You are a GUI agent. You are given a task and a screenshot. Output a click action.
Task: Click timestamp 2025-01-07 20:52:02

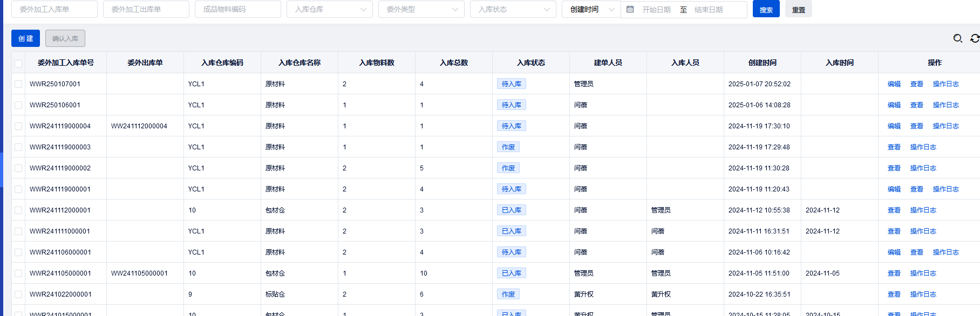[x=759, y=84]
